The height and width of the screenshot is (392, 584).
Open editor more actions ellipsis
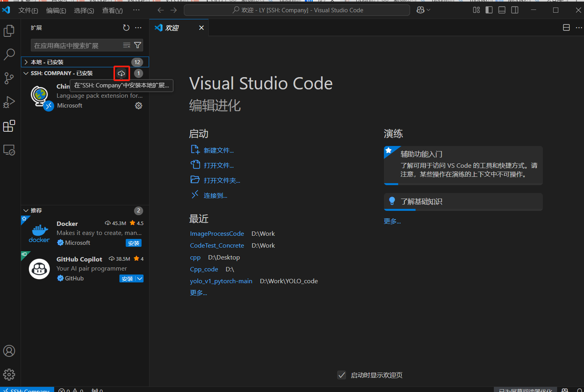[579, 28]
